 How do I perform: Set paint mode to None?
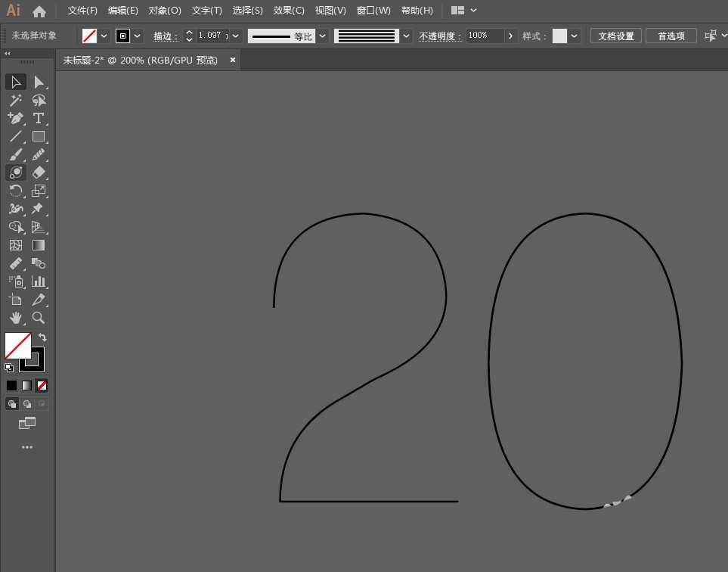[x=42, y=385]
